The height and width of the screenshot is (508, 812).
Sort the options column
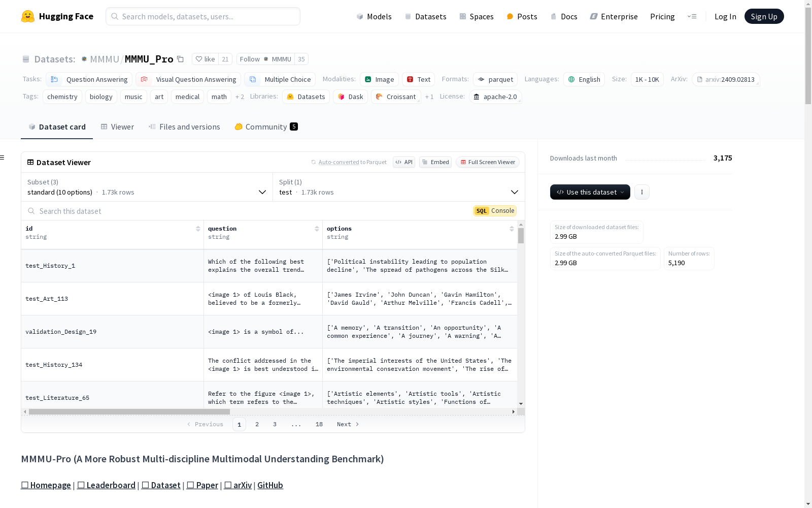512,229
